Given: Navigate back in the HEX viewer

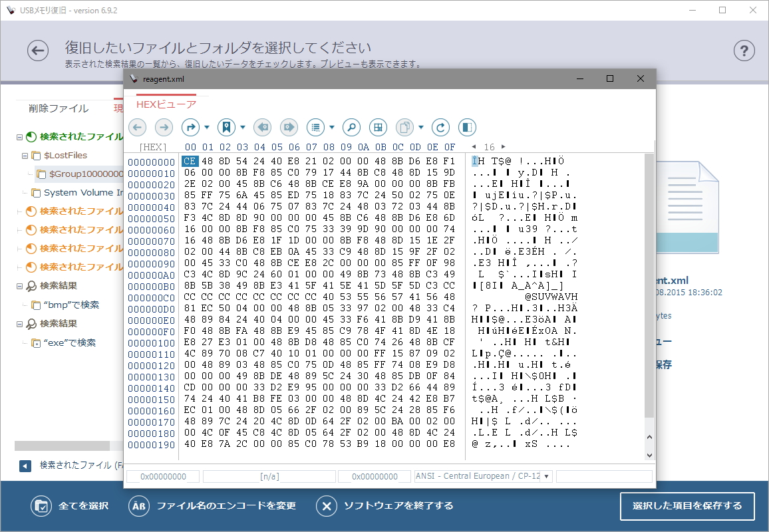Looking at the screenshot, I should (x=137, y=127).
